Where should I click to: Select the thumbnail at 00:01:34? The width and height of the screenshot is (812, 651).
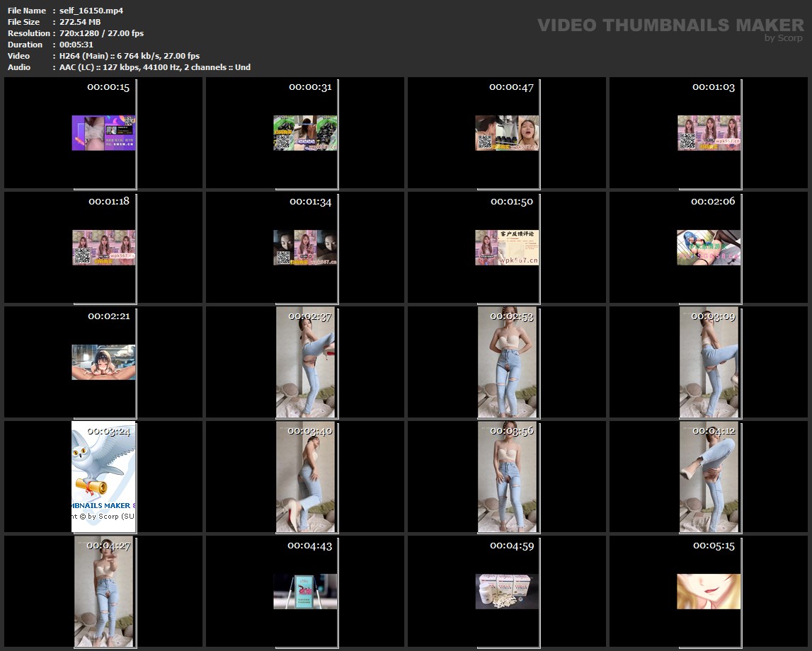click(305, 248)
